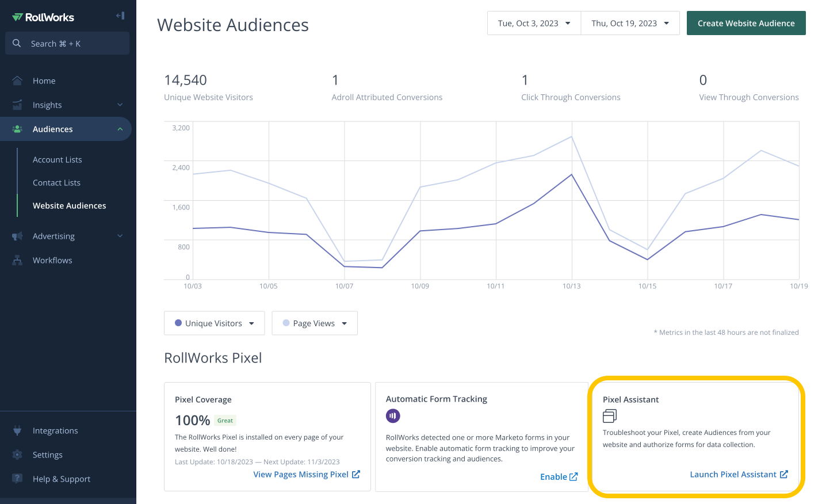Click the Pixel Coverage card title
This screenshot has width=822, height=504.
tap(203, 399)
